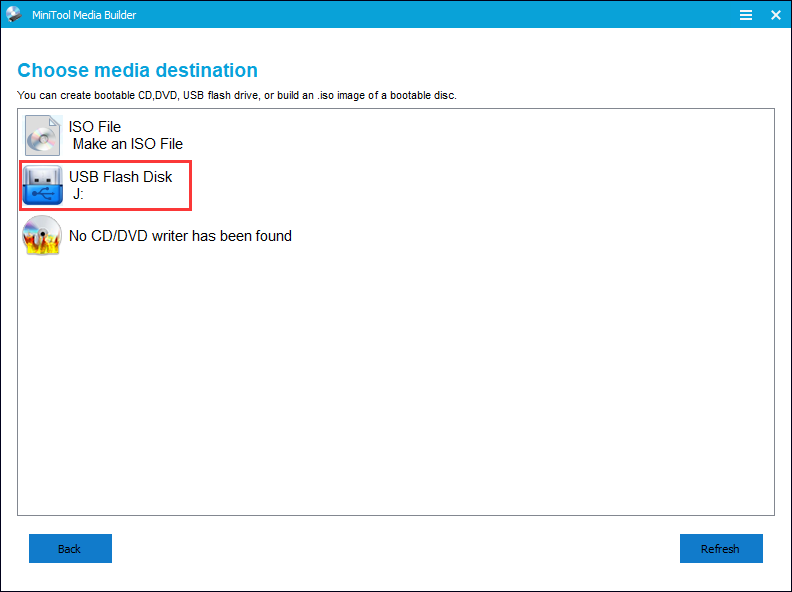Click the burning CD/DVD writer icon
The image size is (792, 592).
pyautogui.click(x=42, y=235)
